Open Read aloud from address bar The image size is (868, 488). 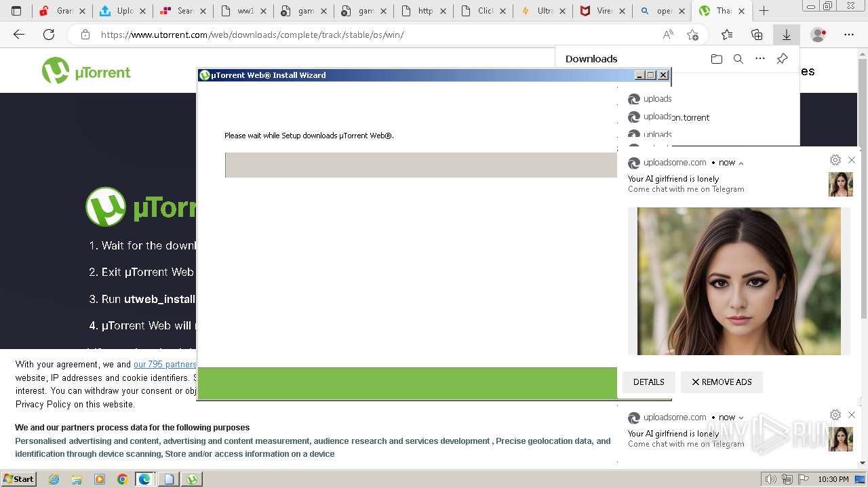coord(668,35)
